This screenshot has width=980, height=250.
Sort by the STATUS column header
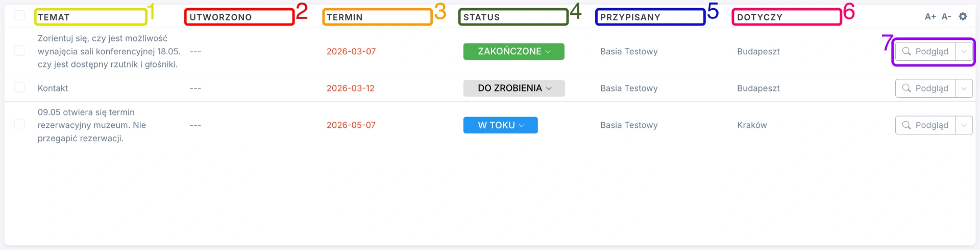coord(481,17)
